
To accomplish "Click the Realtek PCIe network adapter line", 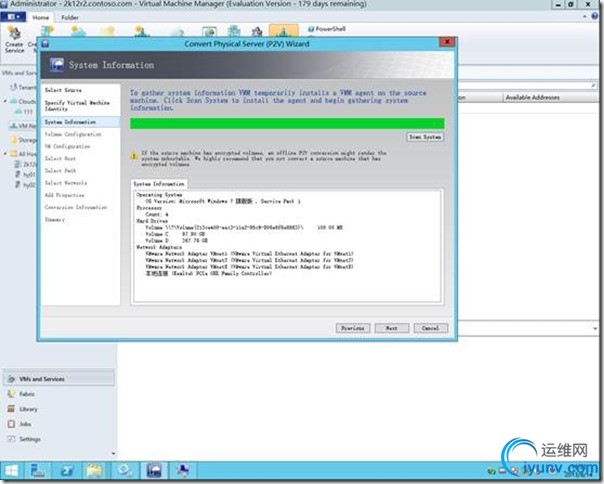I will click(208, 273).
